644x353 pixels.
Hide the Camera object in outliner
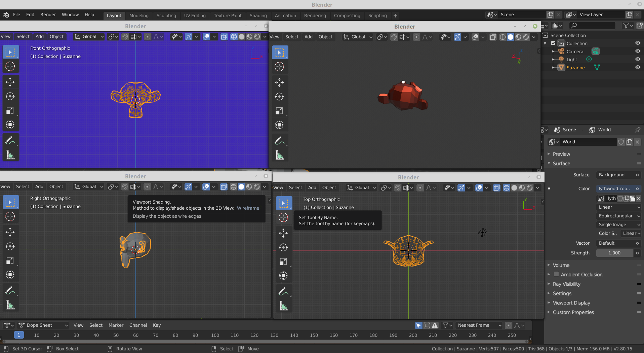[637, 51]
